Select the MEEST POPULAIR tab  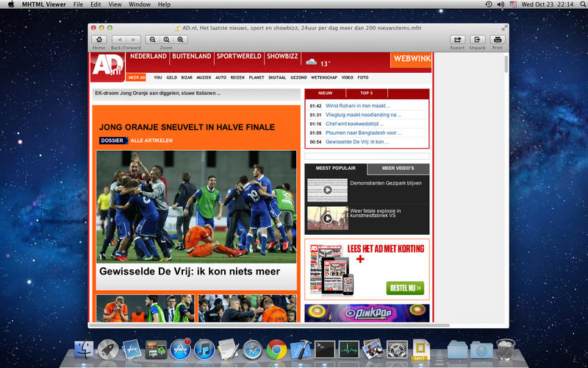click(336, 169)
